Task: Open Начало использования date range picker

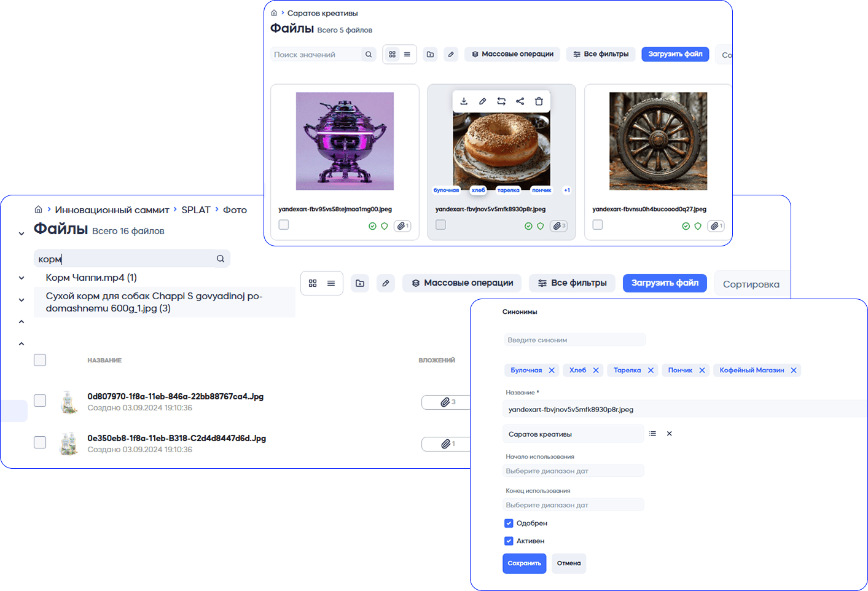Action: (573, 471)
